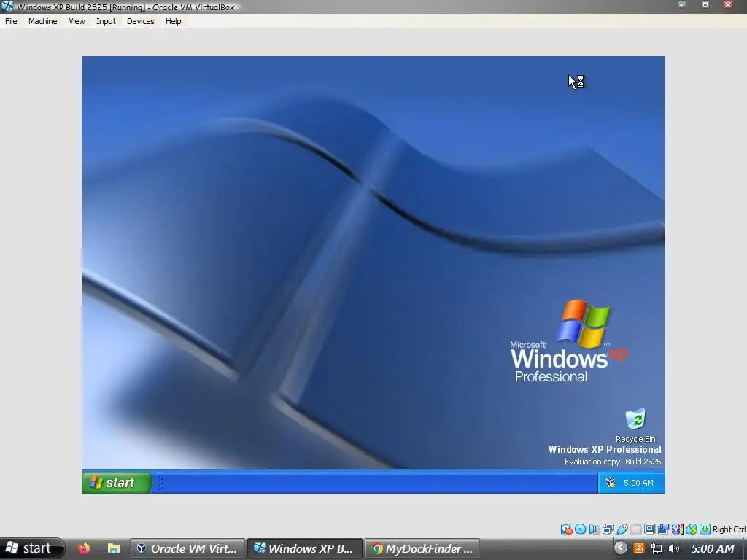Click the shared folders status icon

tap(635, 529)
